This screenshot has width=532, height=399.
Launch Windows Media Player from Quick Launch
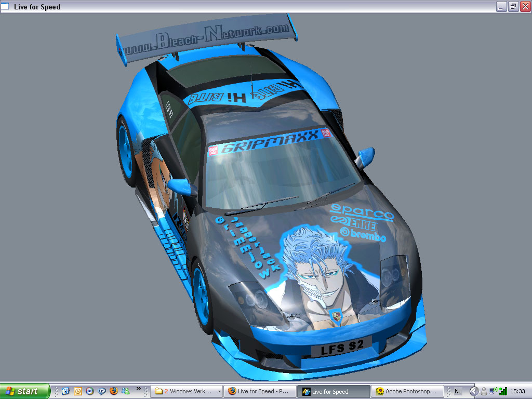point(89,391)
